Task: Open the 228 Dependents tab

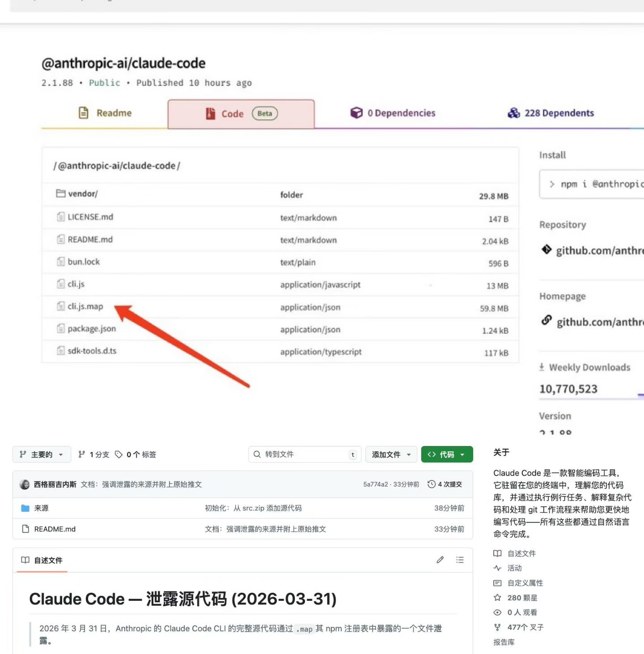Action: [551, 113]
